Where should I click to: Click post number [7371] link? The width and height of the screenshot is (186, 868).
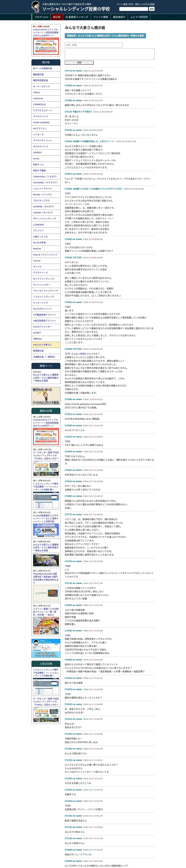click(x=68, y=71)
